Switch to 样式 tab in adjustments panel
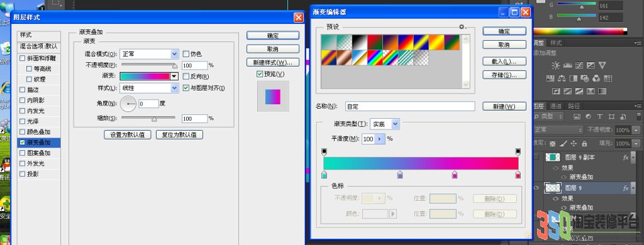The height and width of the screenshot is (245, 644). 556,43
